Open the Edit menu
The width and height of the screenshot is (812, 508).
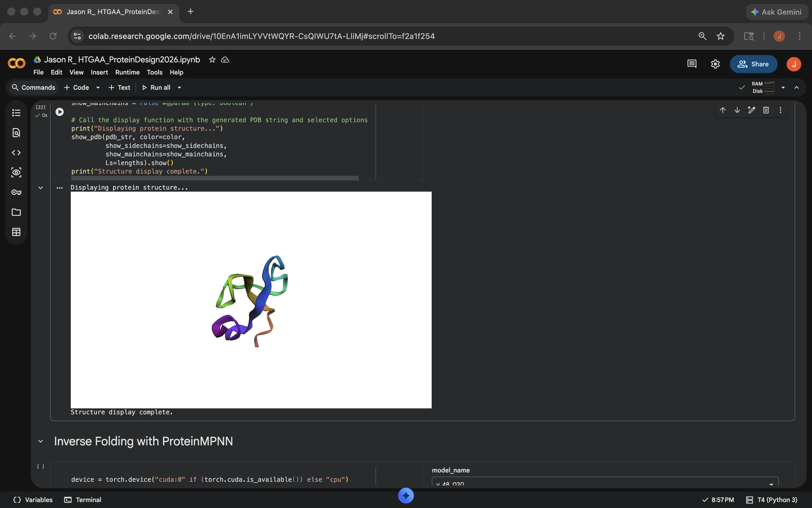56,72
